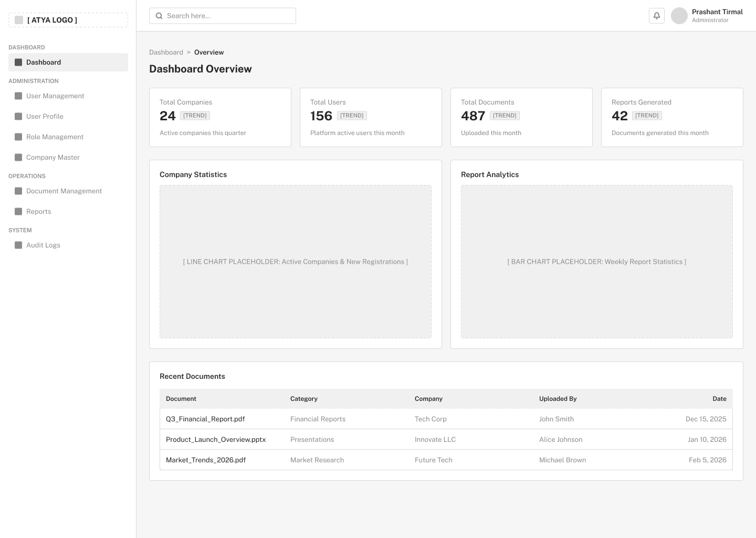756x538 pixels.
Task: Open Q3_Financial_Report.pdf document
Action: click(205, 419)
